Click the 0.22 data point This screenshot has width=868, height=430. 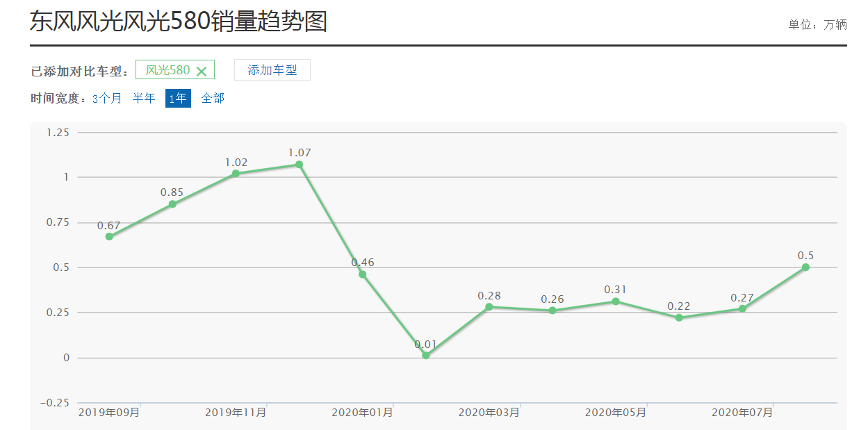(x=679, y=318)
